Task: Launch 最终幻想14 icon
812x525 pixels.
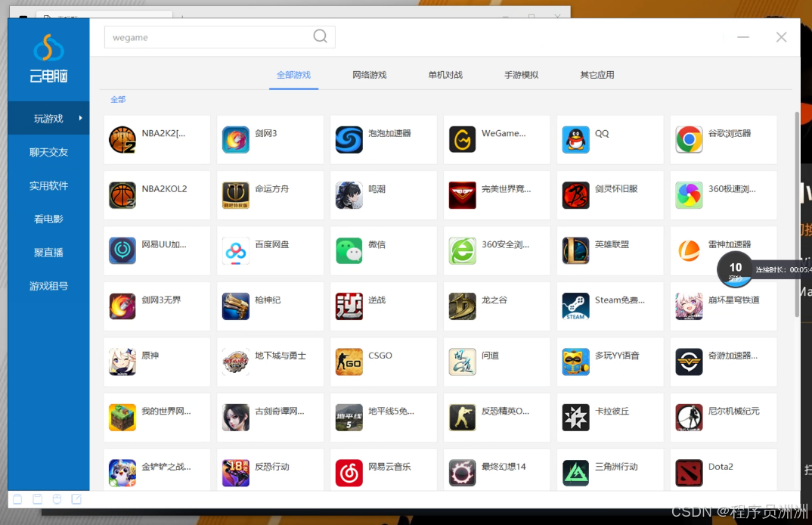Action: [463, 473]
